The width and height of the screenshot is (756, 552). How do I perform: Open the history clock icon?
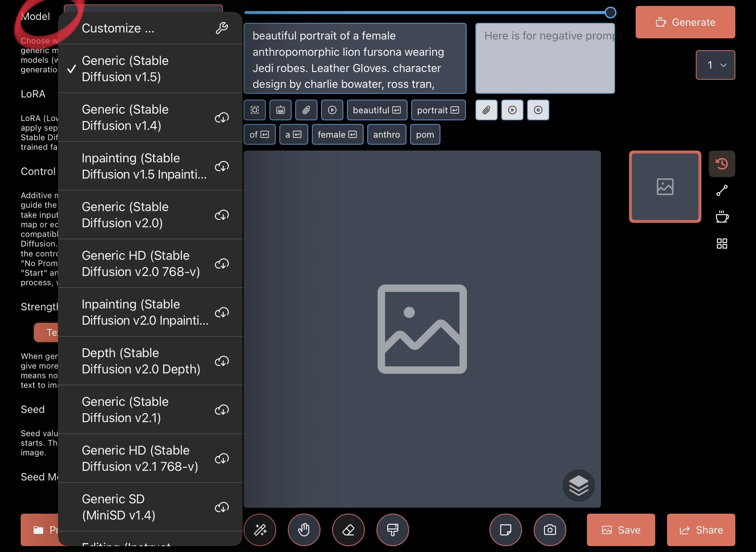coord(722,163)
